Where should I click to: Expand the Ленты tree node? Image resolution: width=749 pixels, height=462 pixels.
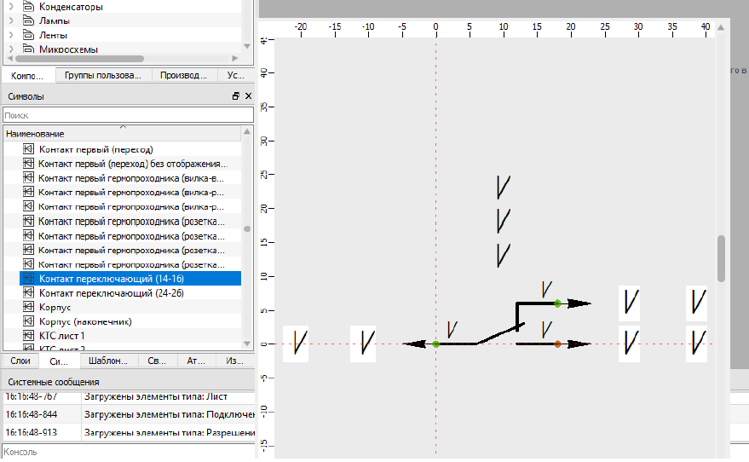(x=10, y=34)
